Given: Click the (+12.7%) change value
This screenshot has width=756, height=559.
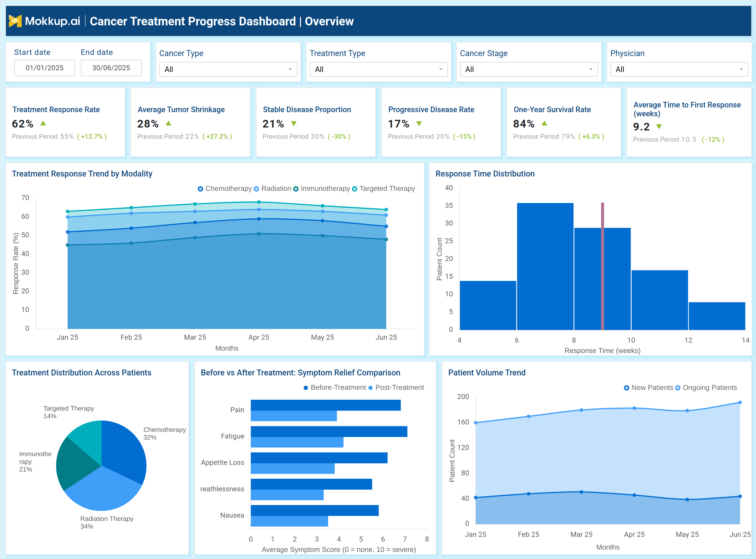Looking at the screenshot, I should 92,137.
